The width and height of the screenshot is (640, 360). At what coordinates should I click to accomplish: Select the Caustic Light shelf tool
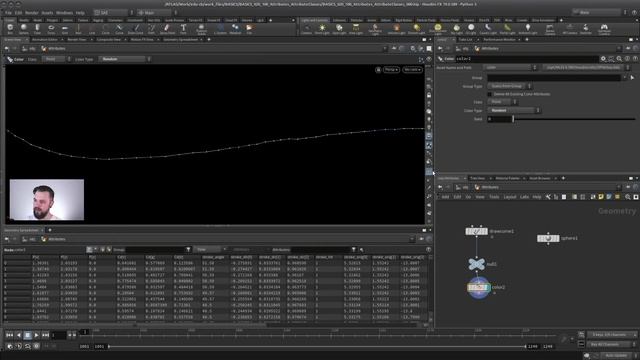pos(488,29)
